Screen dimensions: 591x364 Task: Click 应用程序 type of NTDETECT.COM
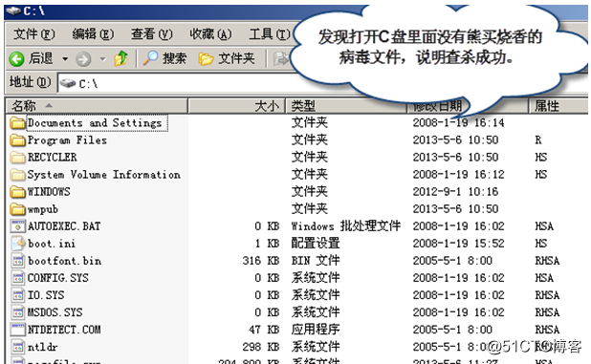coord(316,330)
